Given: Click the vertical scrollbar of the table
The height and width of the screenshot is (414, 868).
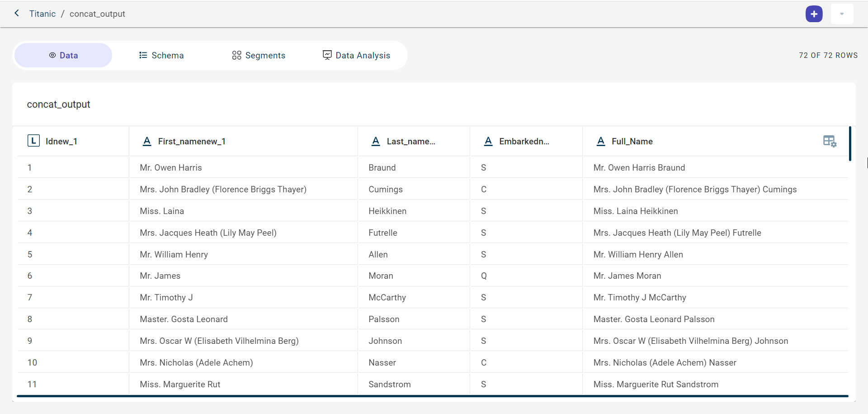Looking at the screenshot, I should (850, 144).
